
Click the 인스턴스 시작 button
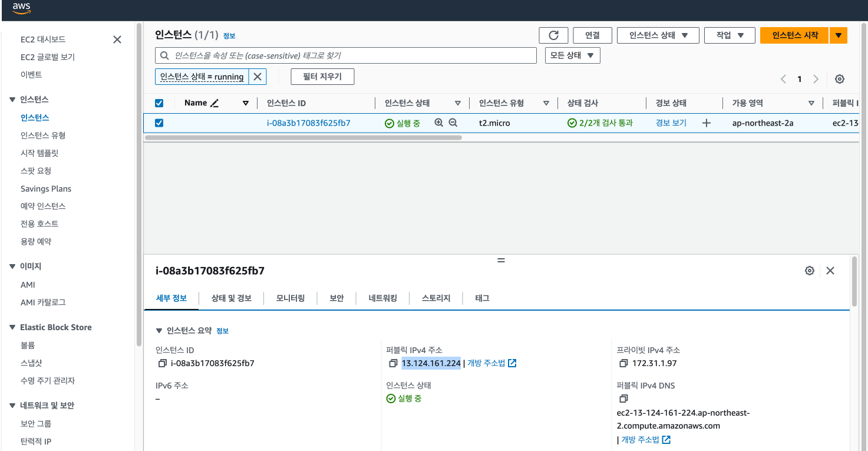[795, 35]
